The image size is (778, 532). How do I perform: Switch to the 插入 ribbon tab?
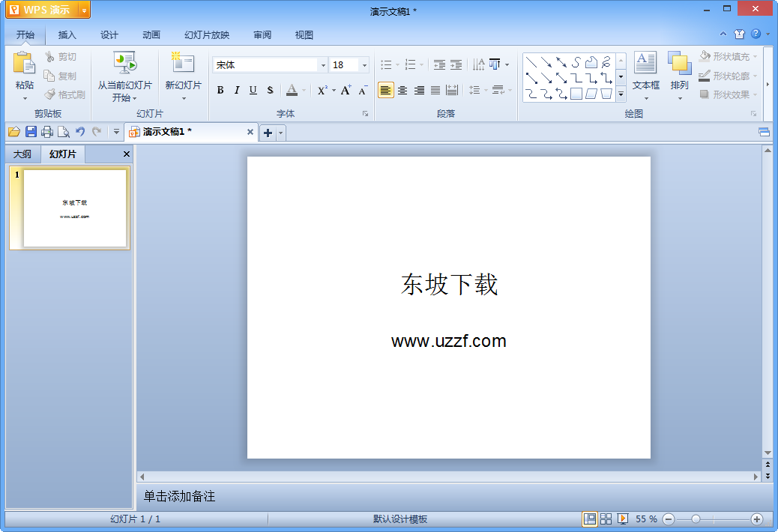67,34
